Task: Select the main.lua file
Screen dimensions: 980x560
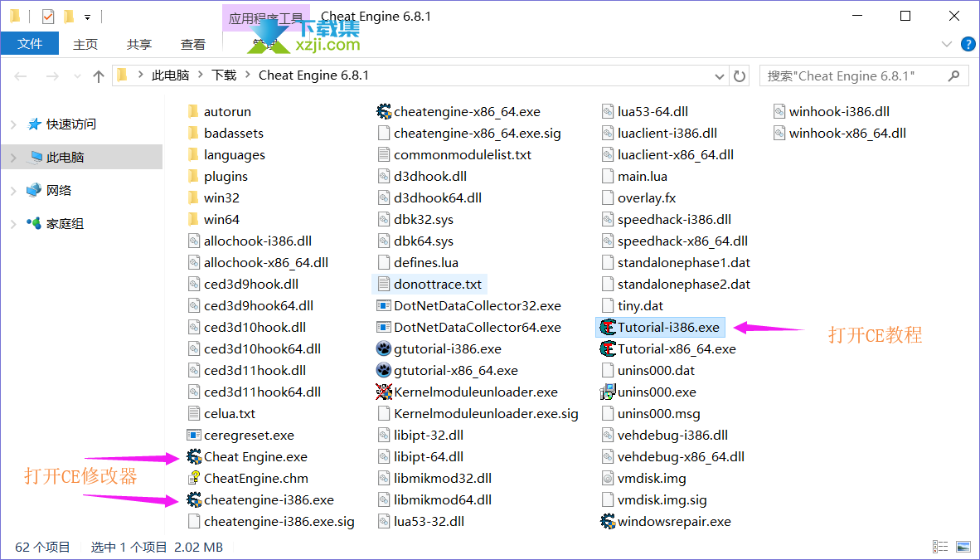Action: pos(633,177)
